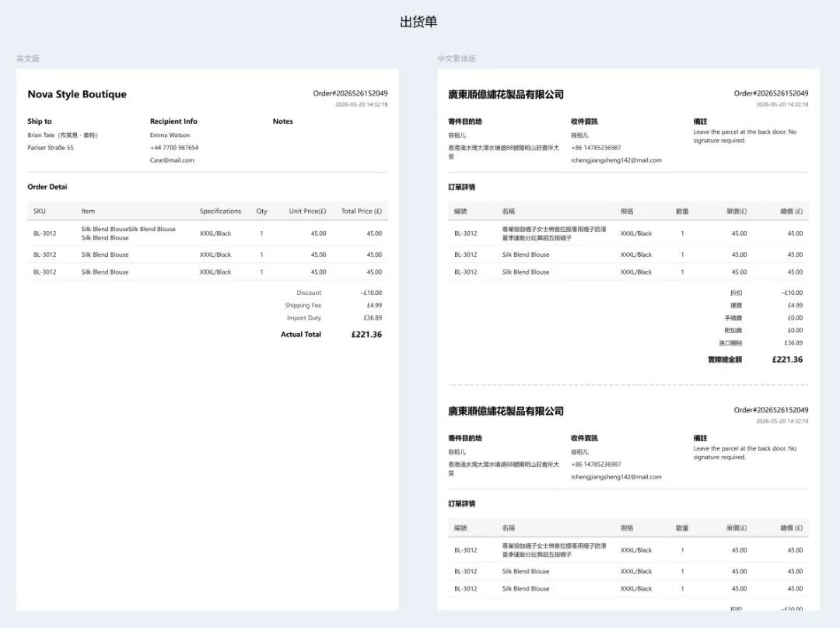Click the Unit Price(£) column header

[x=307, y=211]
